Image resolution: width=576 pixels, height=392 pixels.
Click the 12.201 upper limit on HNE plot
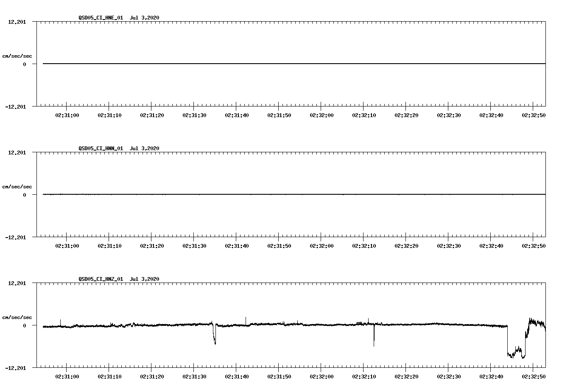[x=17, y=22]
